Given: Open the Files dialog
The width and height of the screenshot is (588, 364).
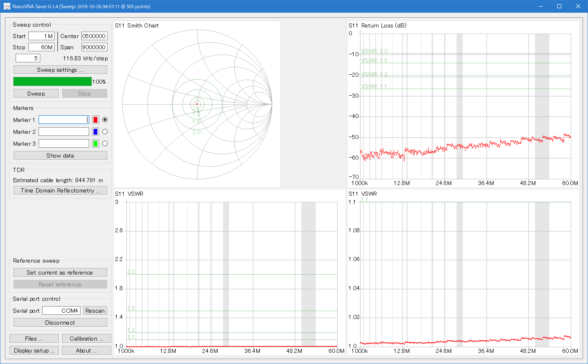Looking at the screenshot, I should (x=34, y=339).
